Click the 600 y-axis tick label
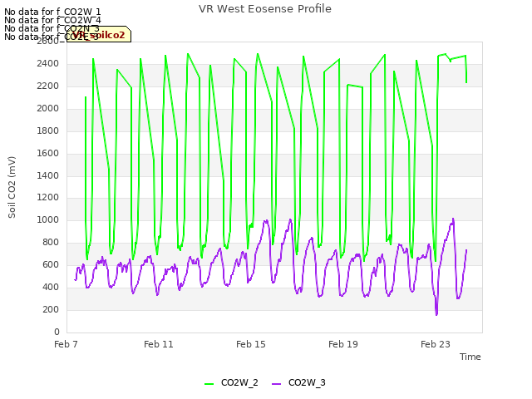 tap(51, 264)
